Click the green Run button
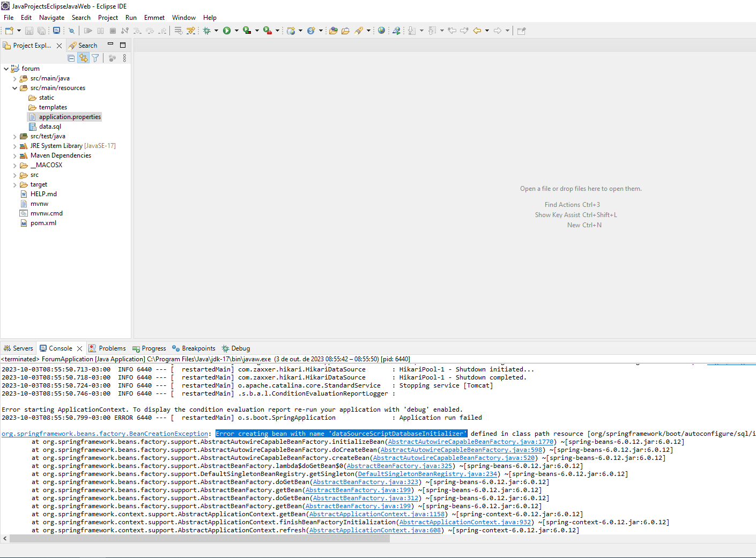 click(x=227, y=31)
